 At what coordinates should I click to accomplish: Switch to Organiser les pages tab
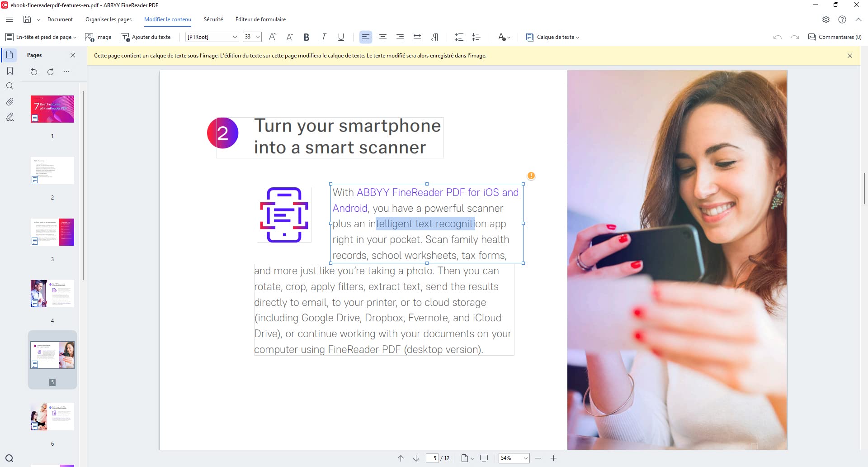(108, 19)
